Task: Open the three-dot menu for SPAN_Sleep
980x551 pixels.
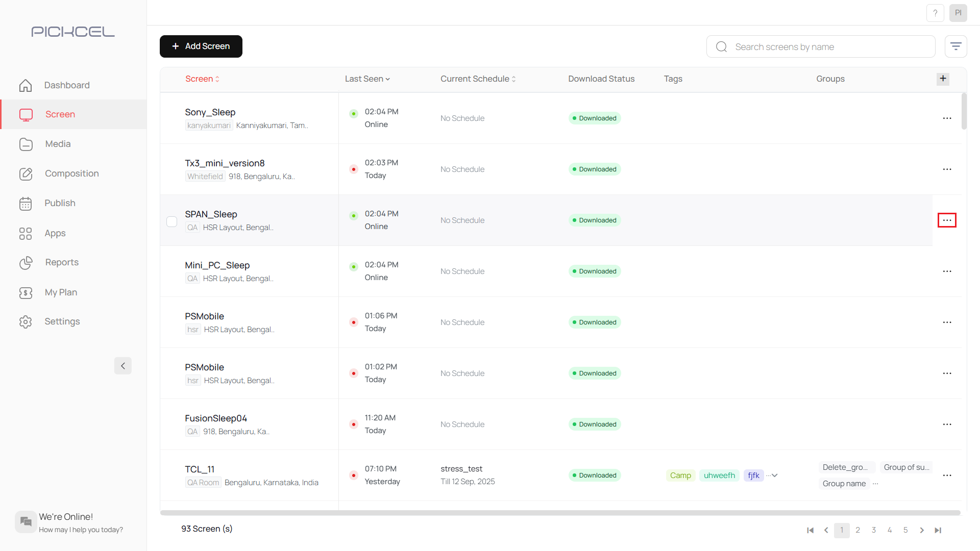Action: point(947,220)
